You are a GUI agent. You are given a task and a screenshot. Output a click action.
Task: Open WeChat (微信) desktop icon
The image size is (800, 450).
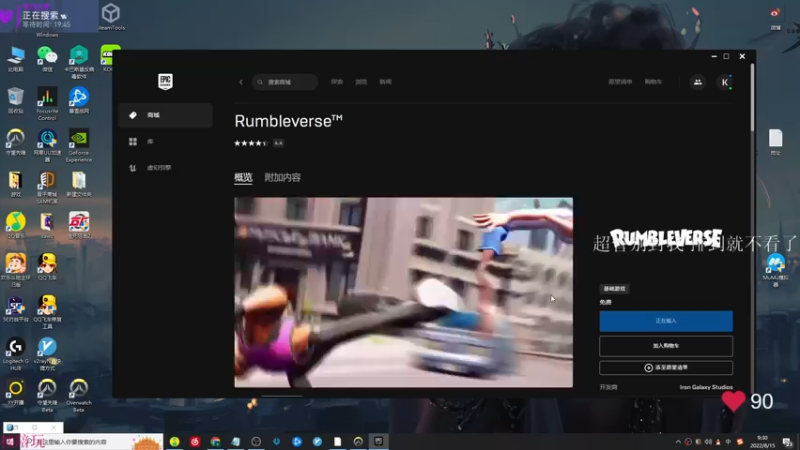click(x=47, y=59)
